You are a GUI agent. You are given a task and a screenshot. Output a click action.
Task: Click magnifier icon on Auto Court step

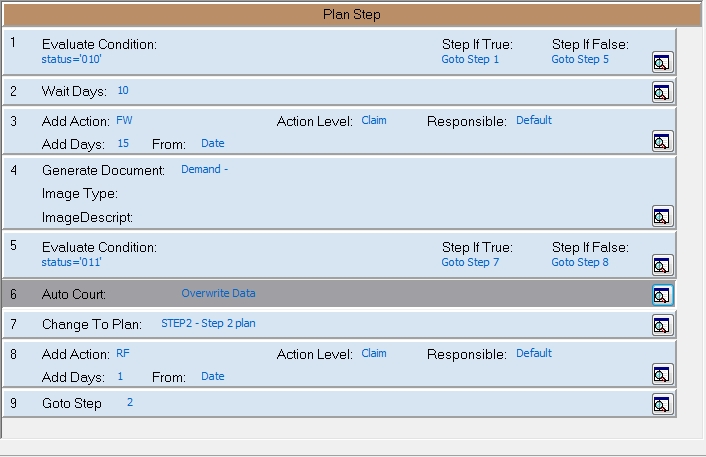click(x=661, y=294)
